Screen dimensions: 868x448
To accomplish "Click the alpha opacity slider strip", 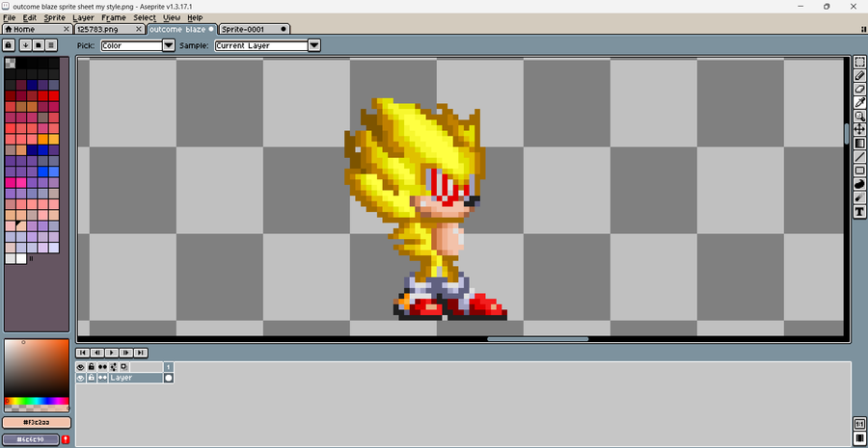I will click(x=37, y=408).
